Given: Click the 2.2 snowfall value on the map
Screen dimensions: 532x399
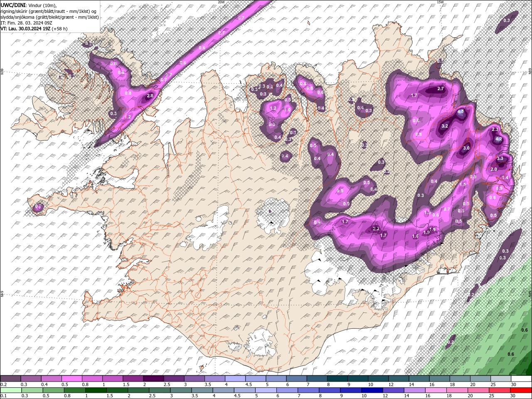Looking at the screenshot, I should 376,229.
